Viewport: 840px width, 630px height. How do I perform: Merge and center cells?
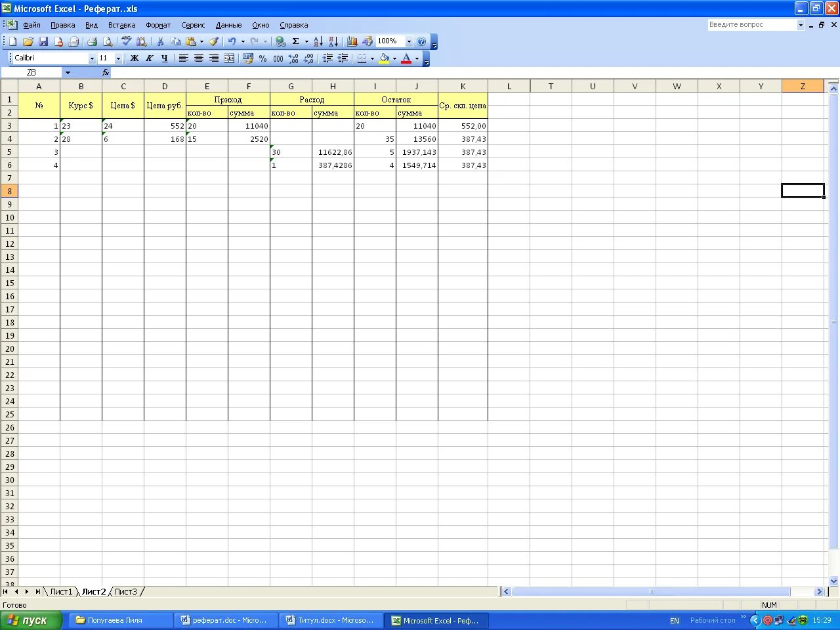pos(229,58)
